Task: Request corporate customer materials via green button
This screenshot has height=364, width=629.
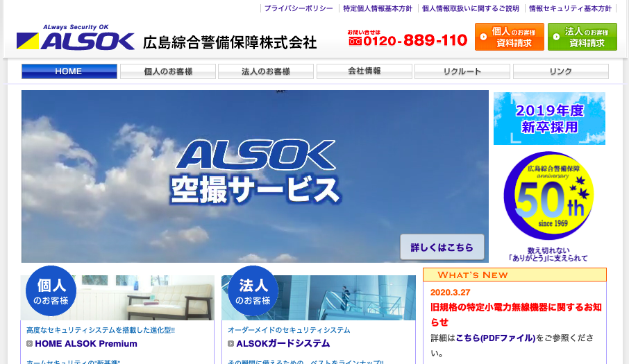Action: [x=582, y=37]
